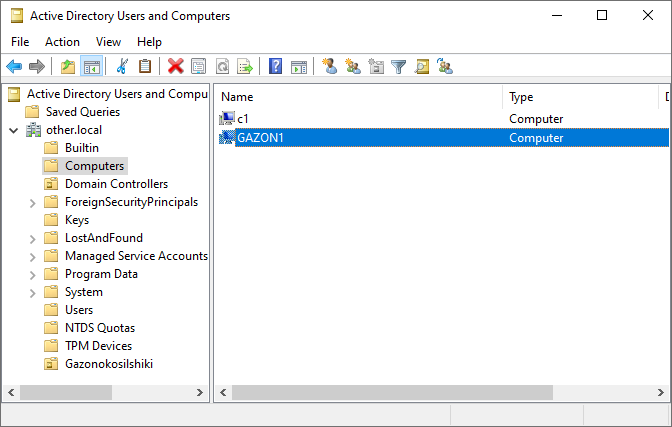Select Saved Queries in tree
Viewport: 672px width, 427px height.
[83, 112]
